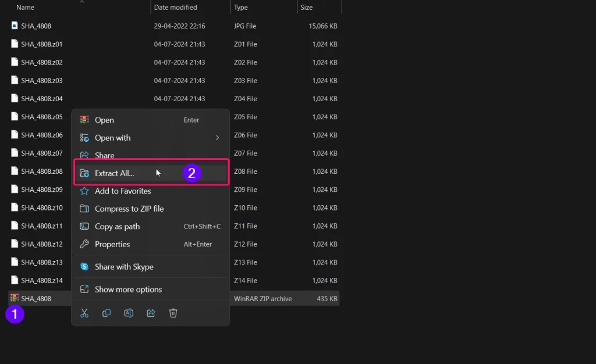
Task: Click the Share menu entry
Action: coord(151,155)
